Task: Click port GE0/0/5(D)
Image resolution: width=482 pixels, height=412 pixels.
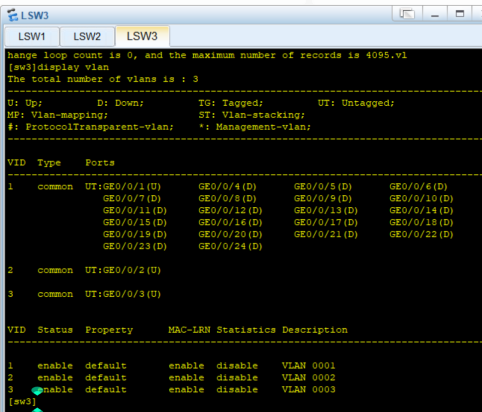Action: tap(323, 187)
